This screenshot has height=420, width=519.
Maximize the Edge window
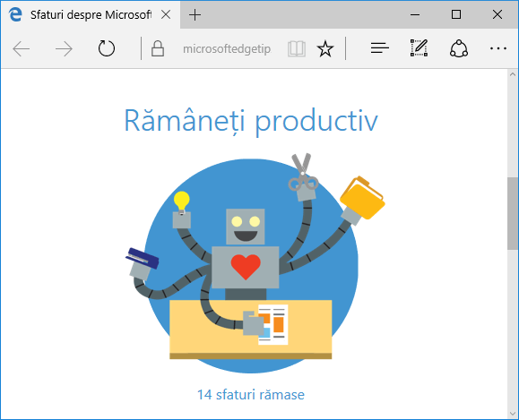456,14
